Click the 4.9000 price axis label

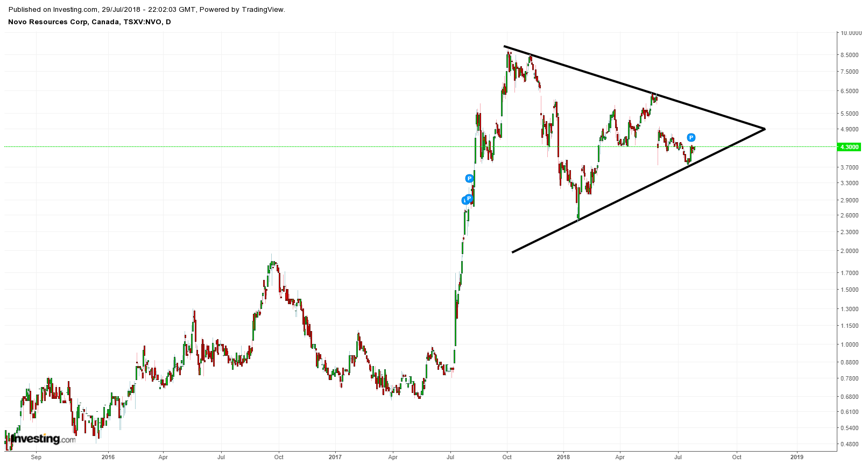(849, 129)
